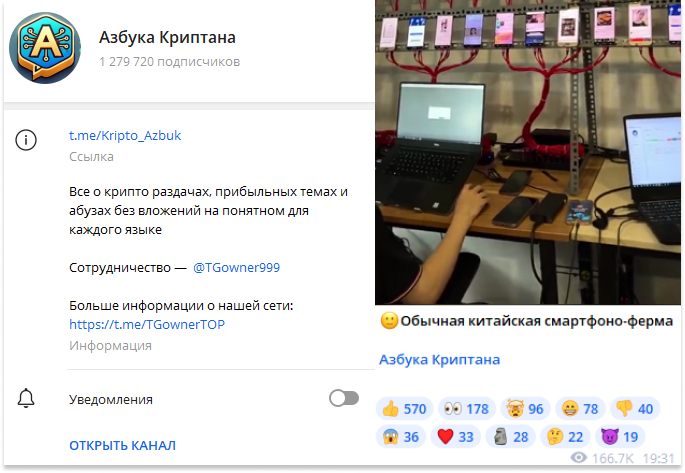Click the exploding head reaction 96
Screen dimensions: 685x473
(525, 409)
